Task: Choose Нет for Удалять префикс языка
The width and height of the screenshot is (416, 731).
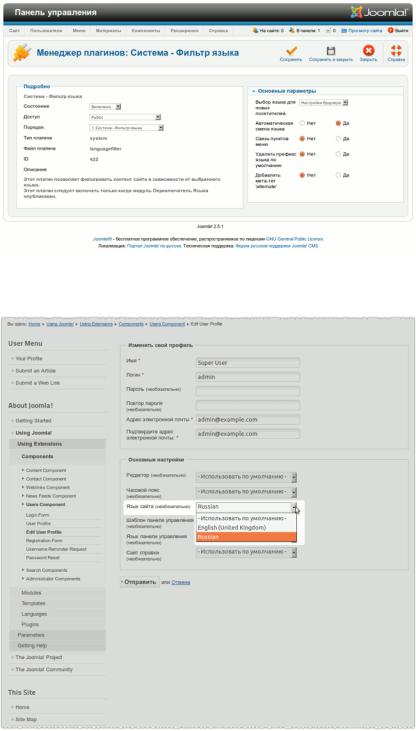Action: click(302, 154)
